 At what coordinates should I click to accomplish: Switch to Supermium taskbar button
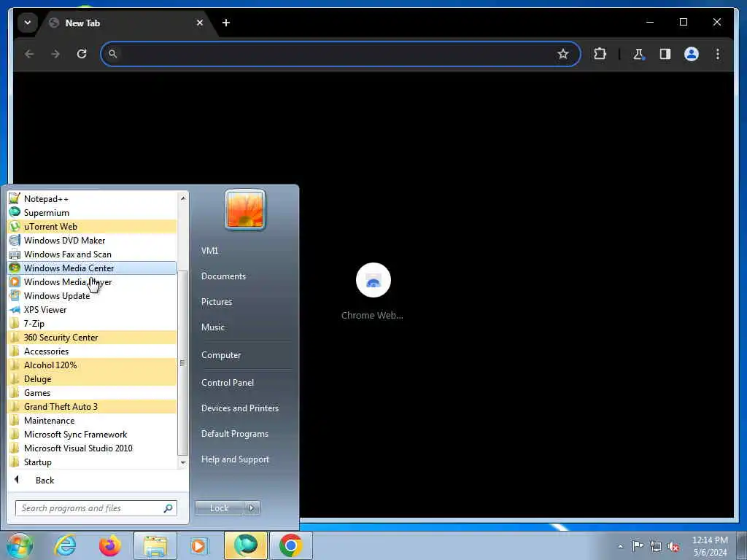[x=246, y=545]
